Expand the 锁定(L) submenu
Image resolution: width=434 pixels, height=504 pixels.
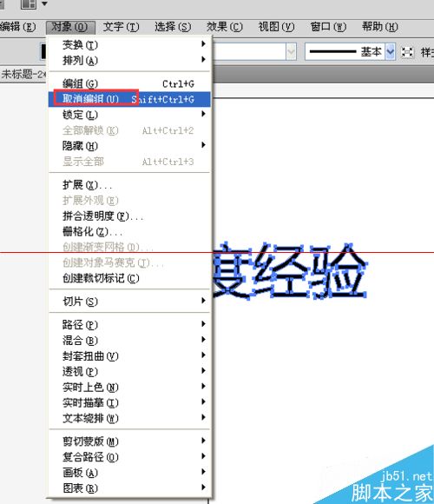click(x=129, y=115)
